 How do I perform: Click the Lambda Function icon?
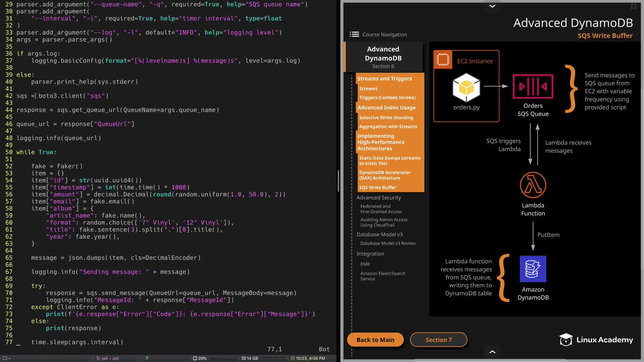(x=533, y=185)
